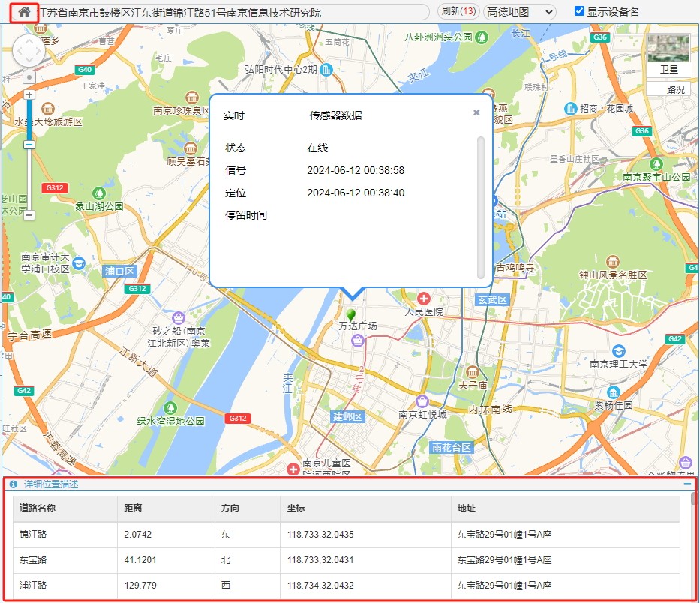
Task: Click the 刷新 refresh button
Action: click(x=458, y=11)
